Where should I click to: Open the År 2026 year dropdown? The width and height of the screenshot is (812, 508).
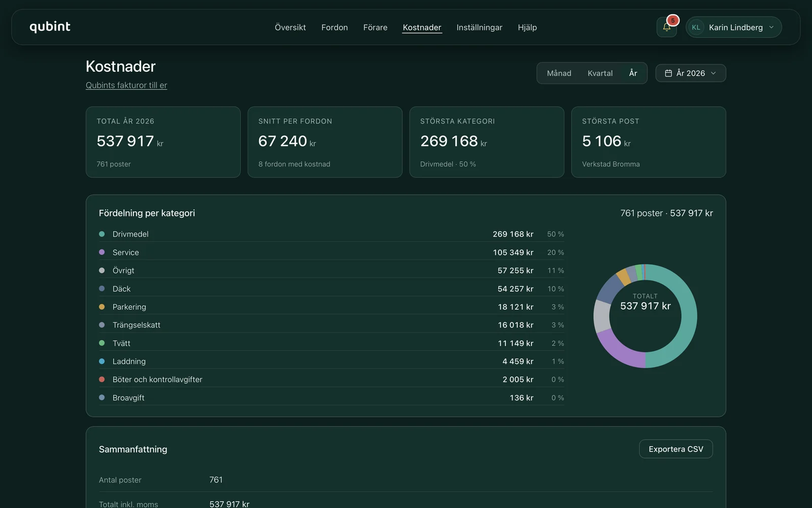pos(690,73)
